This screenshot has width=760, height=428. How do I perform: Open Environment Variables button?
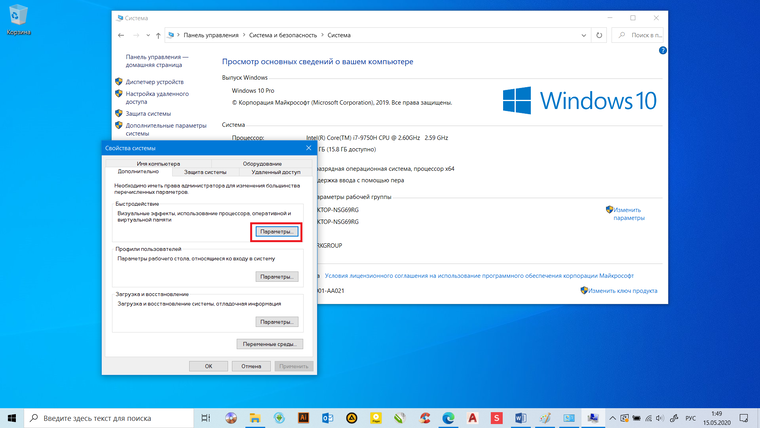pos(269,344)
